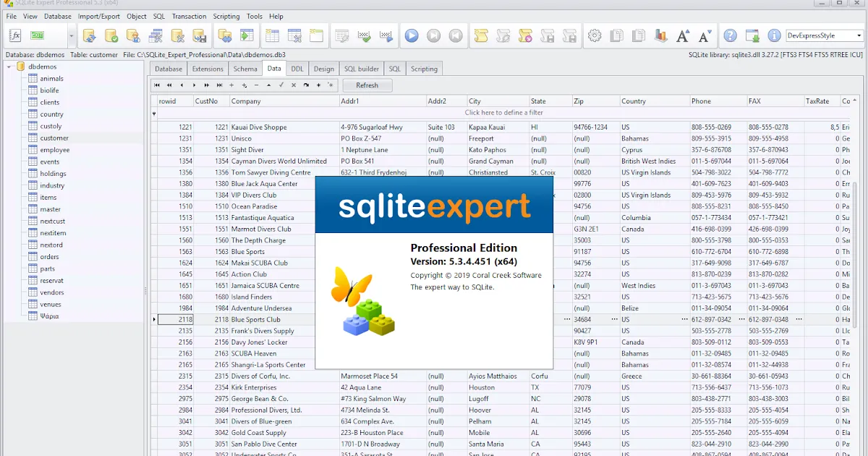
Task: Select the orders table in tree
Action: (49, 257)
